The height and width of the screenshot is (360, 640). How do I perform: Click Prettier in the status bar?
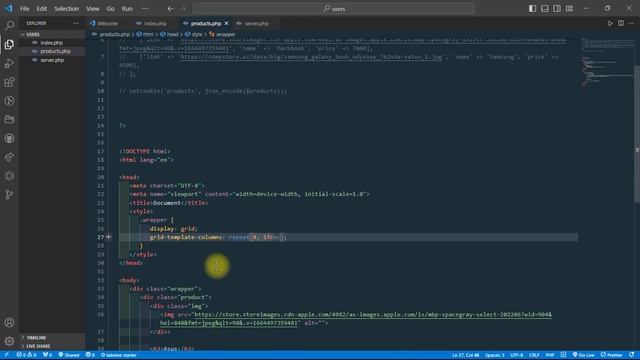coord(611,355)
